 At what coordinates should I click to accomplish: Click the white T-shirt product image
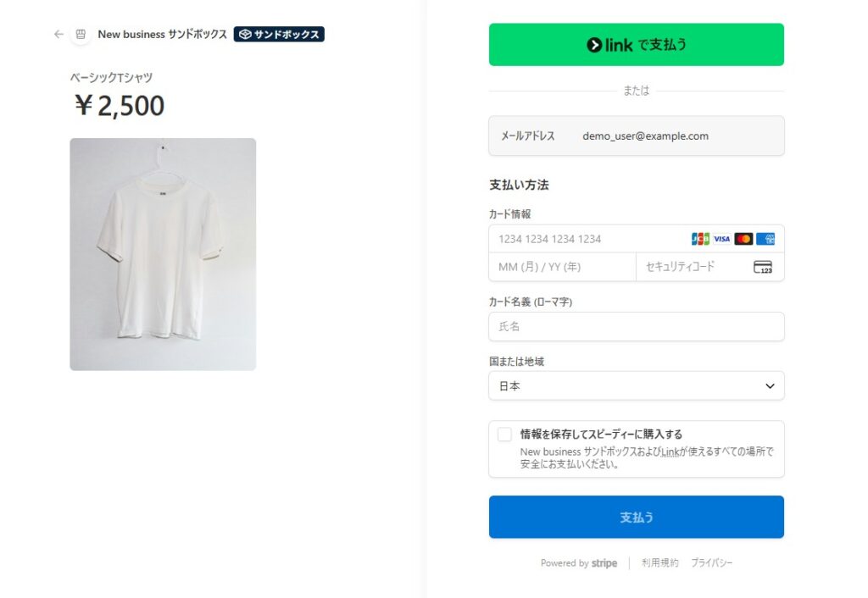pyautogui.click(x=163, y=254)
